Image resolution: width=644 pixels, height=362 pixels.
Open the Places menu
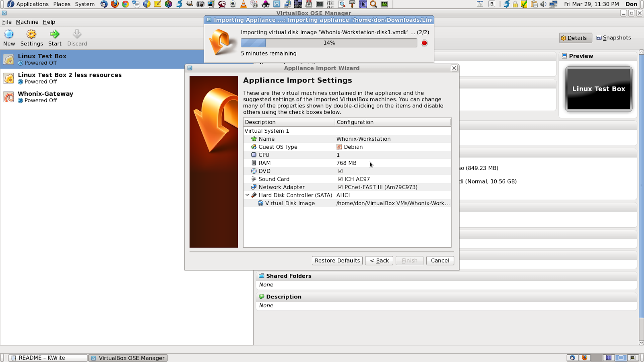click(62, 4)
